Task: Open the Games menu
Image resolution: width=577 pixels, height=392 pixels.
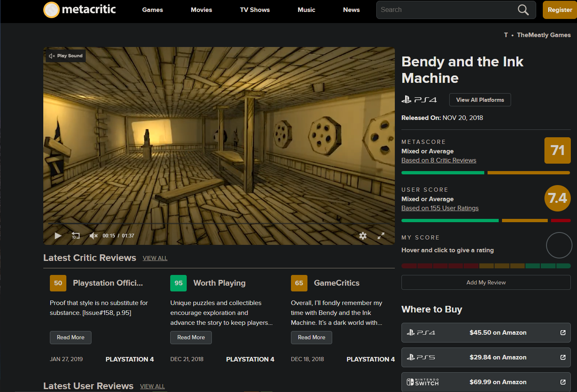Action: point(152,10)
